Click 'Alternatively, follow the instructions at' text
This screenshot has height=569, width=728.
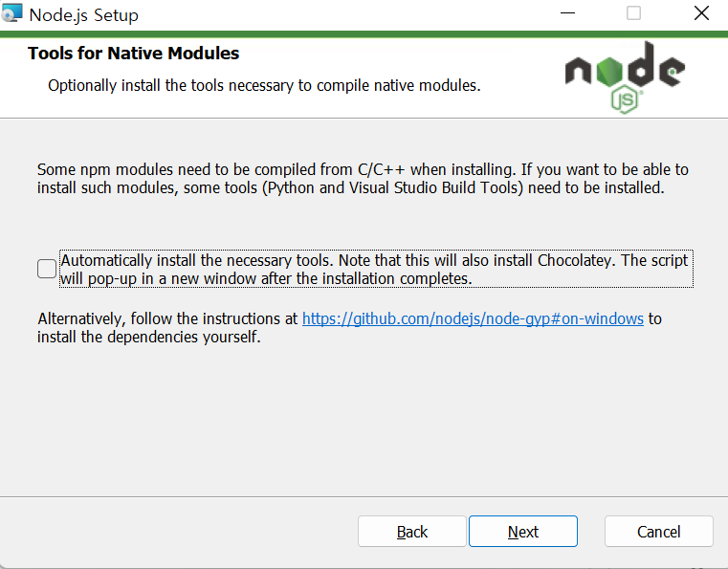[x=167, y=318]
